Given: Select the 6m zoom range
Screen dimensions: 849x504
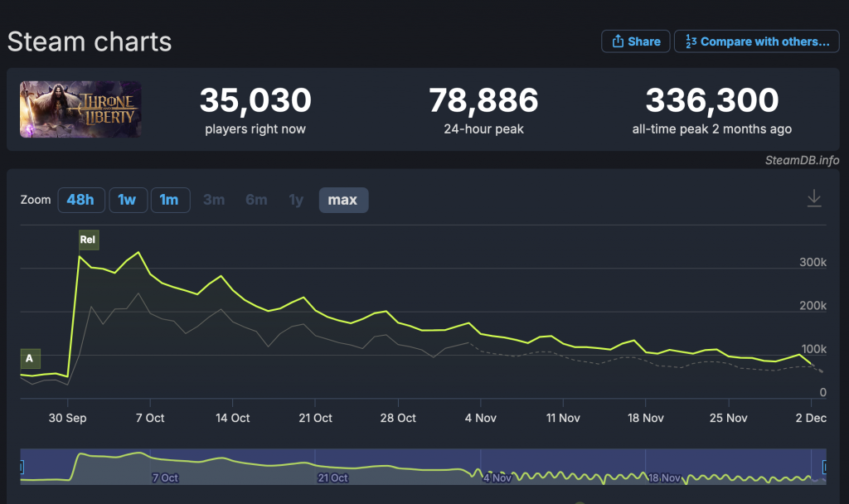Looking at the screenshot, I should 257,200.
